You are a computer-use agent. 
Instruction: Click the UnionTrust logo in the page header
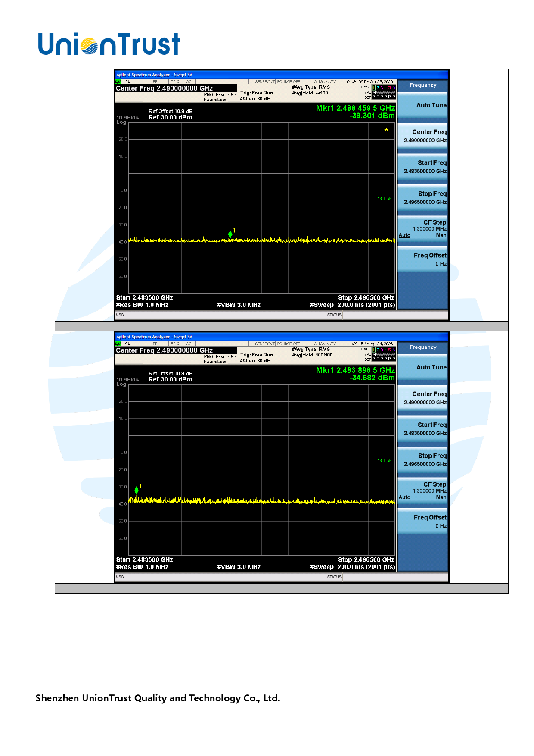(x=109, y=44)
